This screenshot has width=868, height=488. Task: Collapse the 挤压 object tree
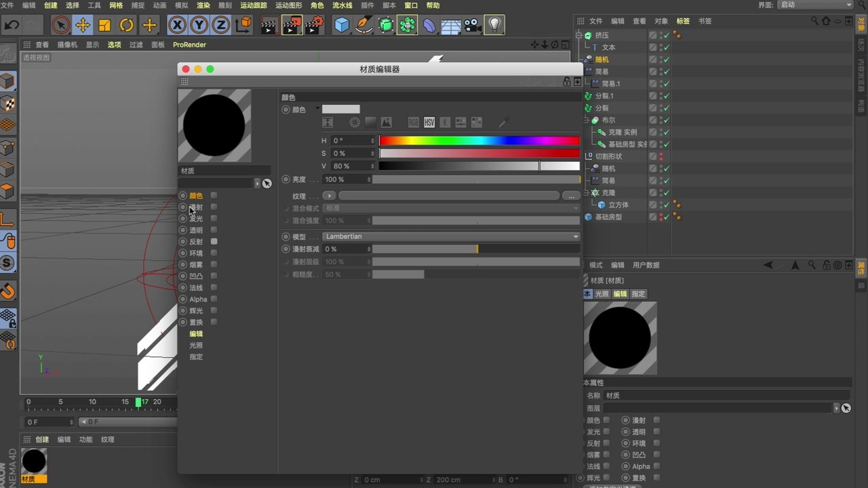pos(578,35)
